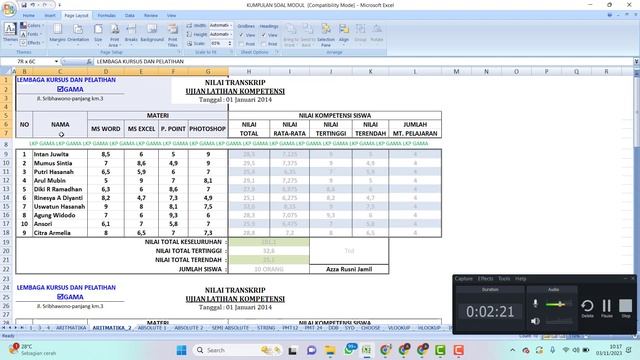Click the Insert Function fx icon
The image size is (640, 360).
89,62
